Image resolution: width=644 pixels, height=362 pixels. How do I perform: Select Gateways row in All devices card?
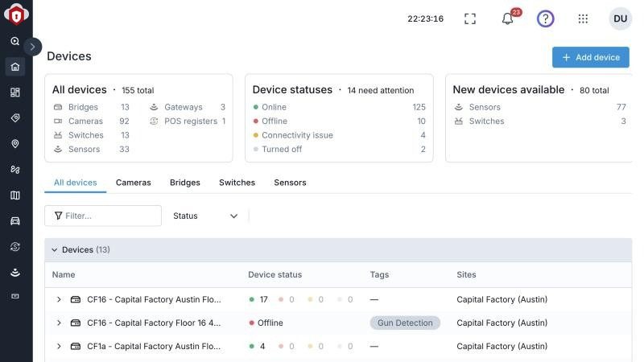(188, 107)
